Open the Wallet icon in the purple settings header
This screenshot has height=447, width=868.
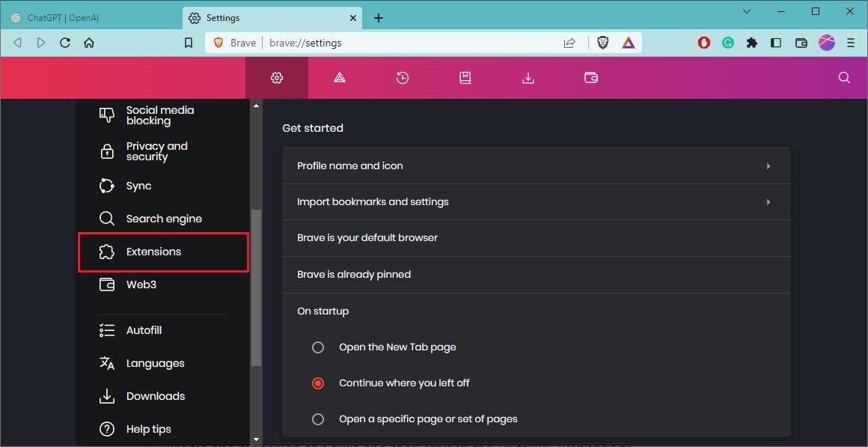click(x=590, y=77)
